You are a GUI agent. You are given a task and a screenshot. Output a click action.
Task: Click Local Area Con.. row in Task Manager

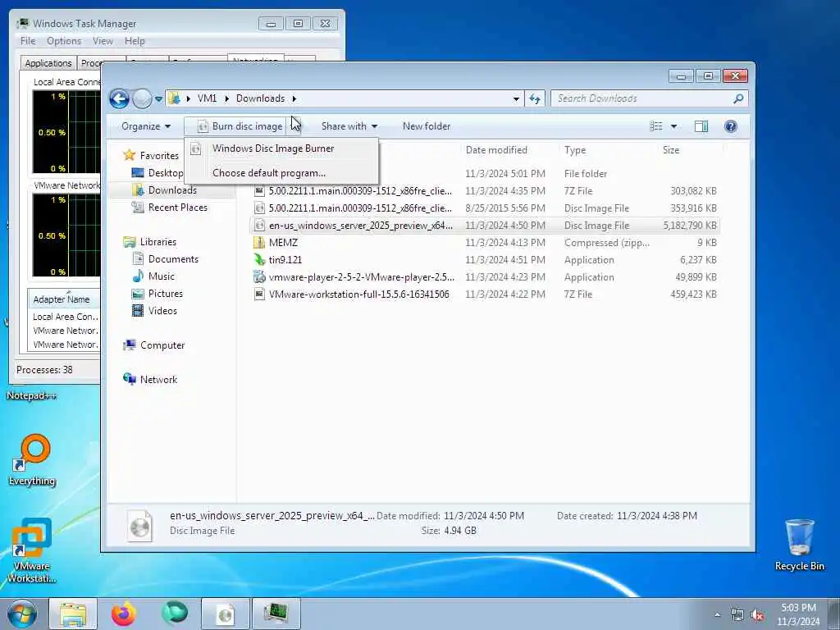tap(65, 317)
